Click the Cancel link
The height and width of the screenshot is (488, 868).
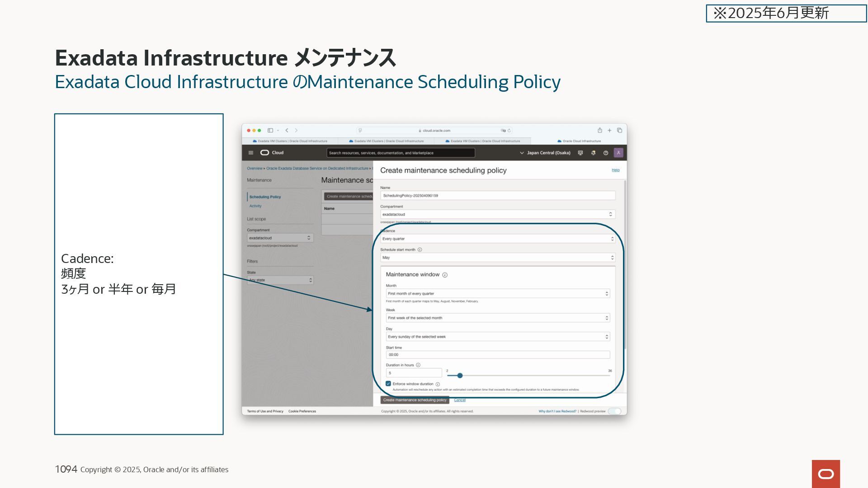point(459,400)
